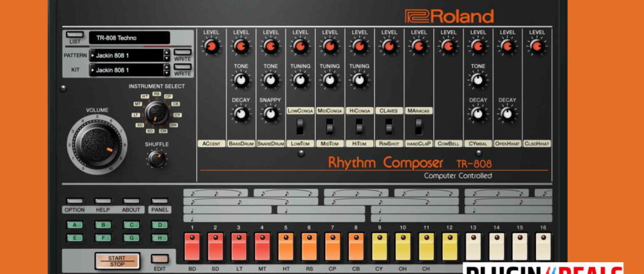Step to previous kit with up arrow
Screen dimensions: 644x274
pyautogui.click(x=166, y=67)
